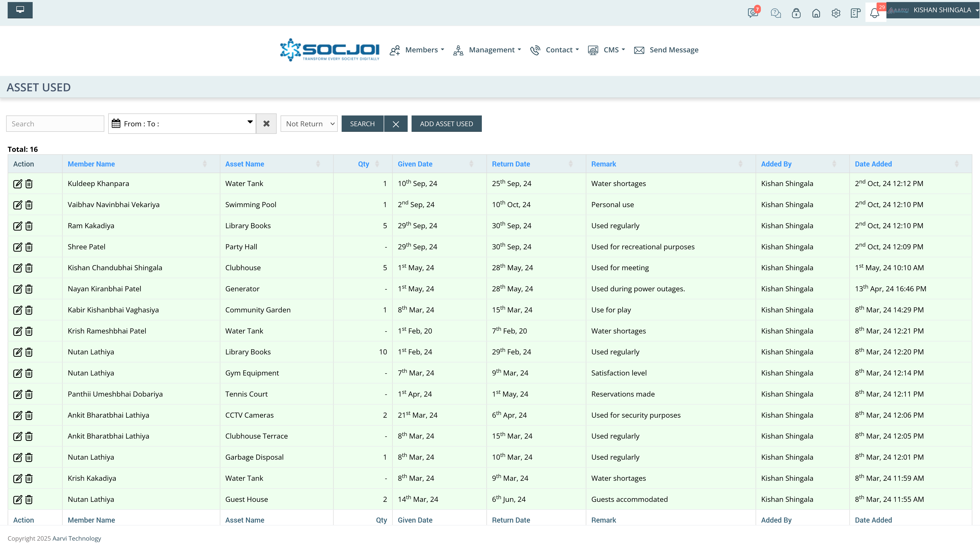Sort table by Qty column
This screenshot has width=980, height=551.
click(x=363, y=164)
